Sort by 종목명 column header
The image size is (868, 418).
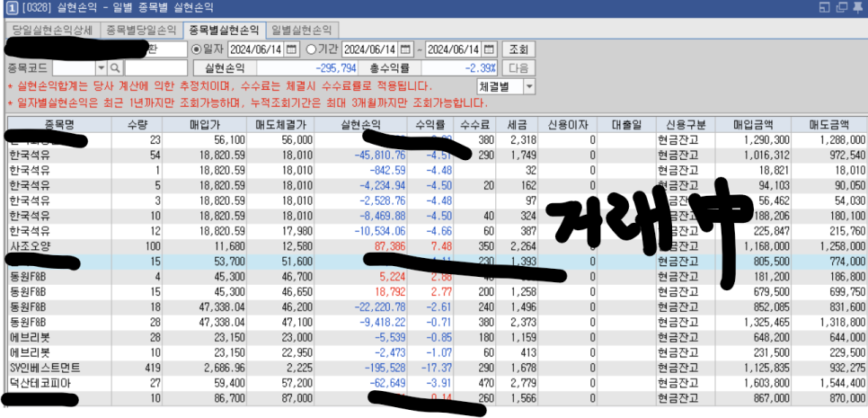58,124
